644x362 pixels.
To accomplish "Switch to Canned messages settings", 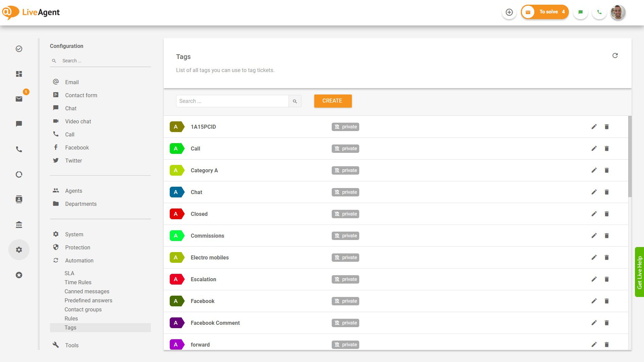I will [x=87, y=291].
